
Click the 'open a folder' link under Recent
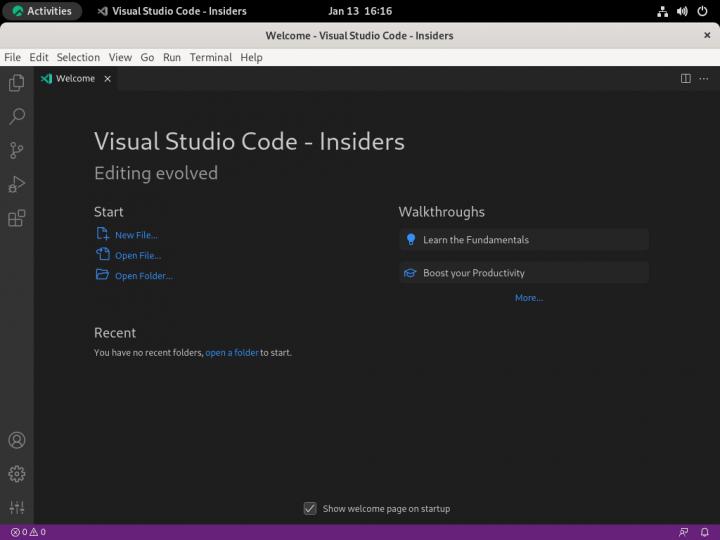point(232,353)
